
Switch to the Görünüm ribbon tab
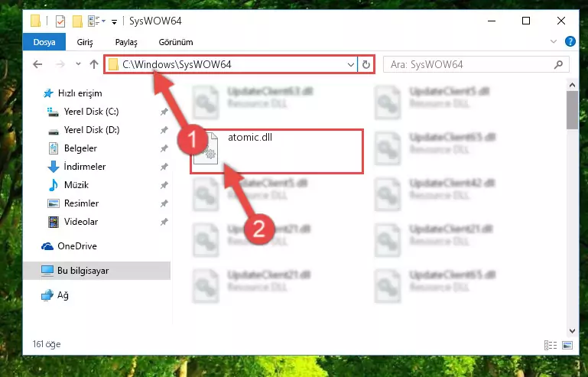pos(176,42)
